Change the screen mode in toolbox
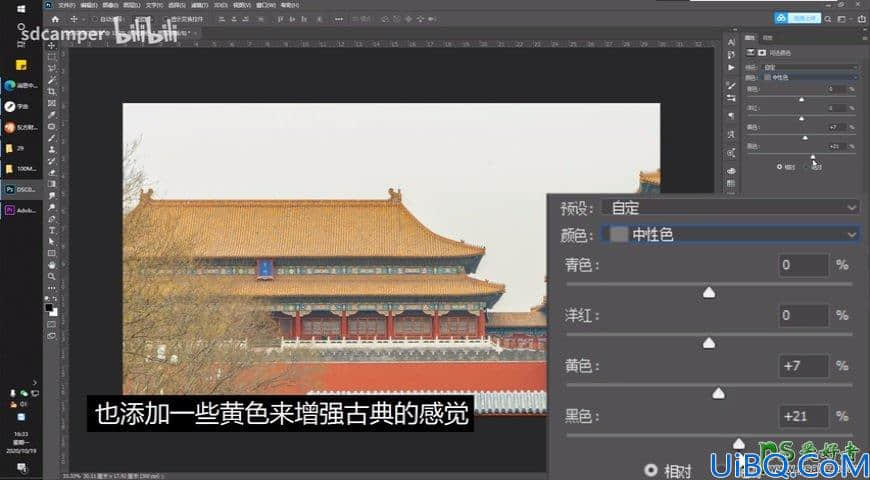This screenshot has width=870, height=480. 52,336
